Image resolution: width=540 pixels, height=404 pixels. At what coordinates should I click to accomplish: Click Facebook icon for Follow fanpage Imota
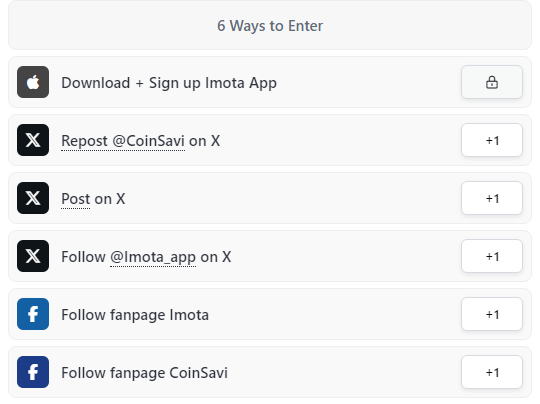[x=33, y=314]
